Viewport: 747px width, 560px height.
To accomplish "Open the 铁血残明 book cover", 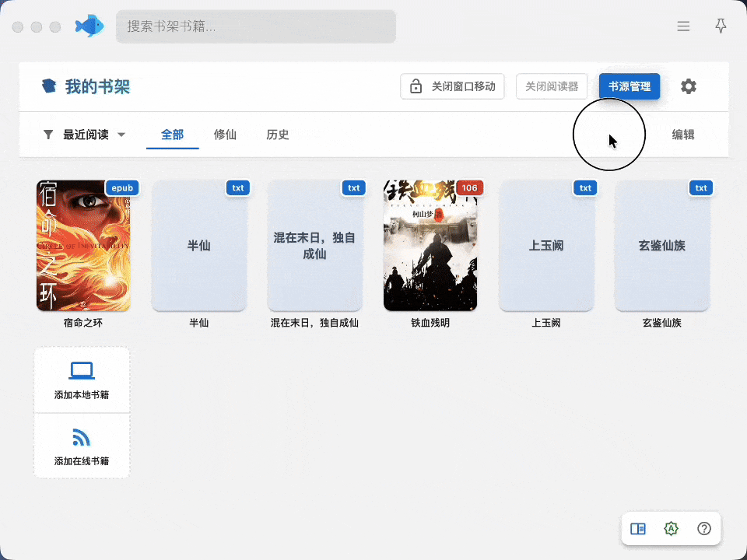I will click(430, 246).
